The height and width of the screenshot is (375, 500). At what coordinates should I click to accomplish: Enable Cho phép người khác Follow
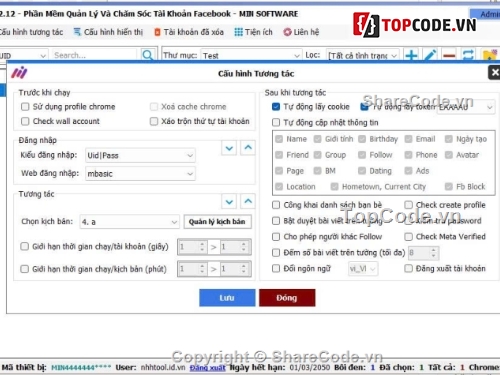(276, 237)
